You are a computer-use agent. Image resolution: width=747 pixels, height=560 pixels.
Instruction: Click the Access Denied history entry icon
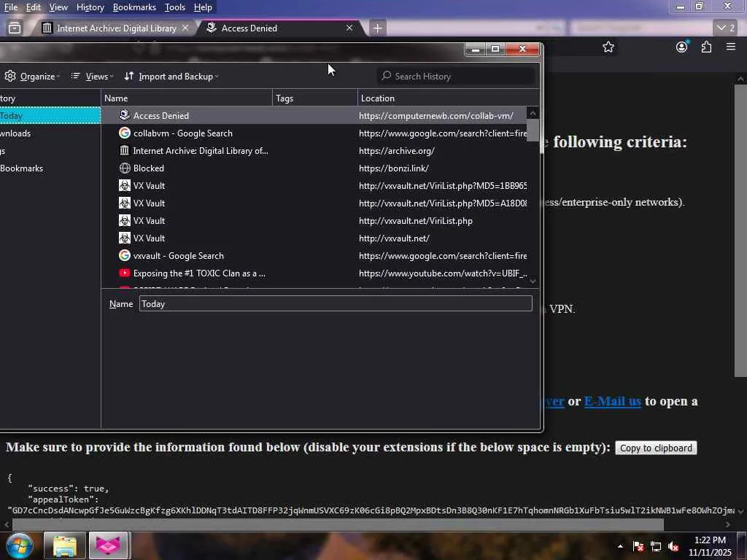tap(124, 115)
